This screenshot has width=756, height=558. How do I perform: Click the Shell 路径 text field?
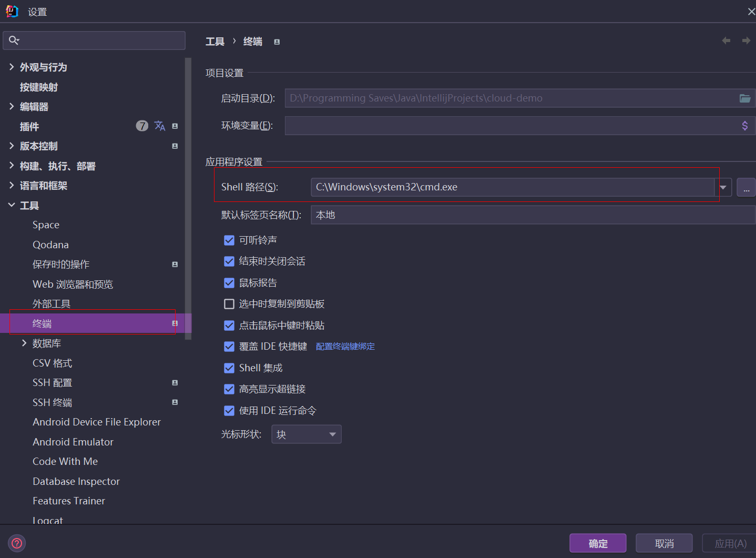coord(513,187)
